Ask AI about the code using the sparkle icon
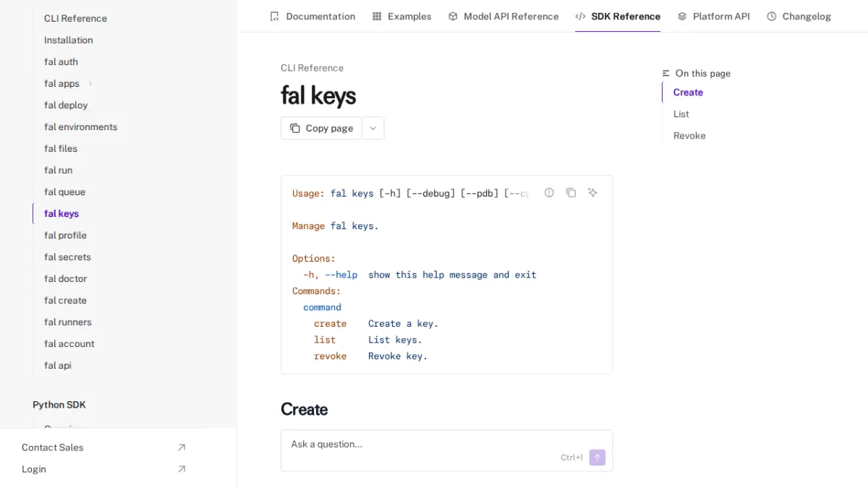The image size is (868, 488). click(593, 192)
